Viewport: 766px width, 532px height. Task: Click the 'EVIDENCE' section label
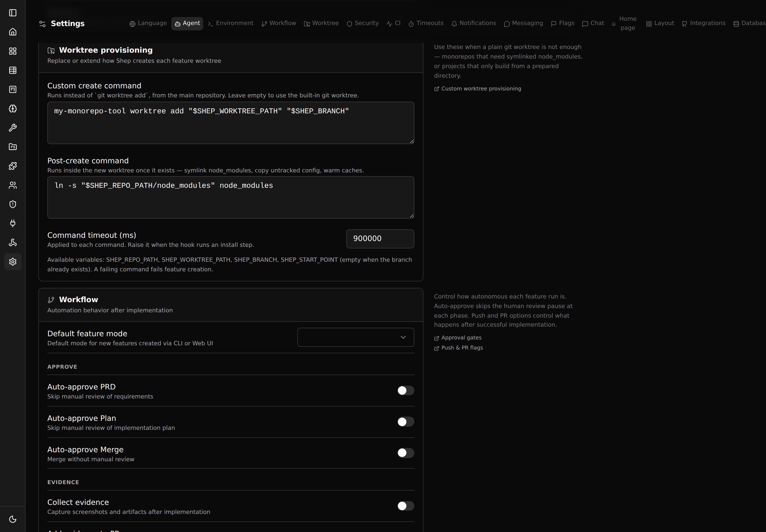(x=63, y=482)
